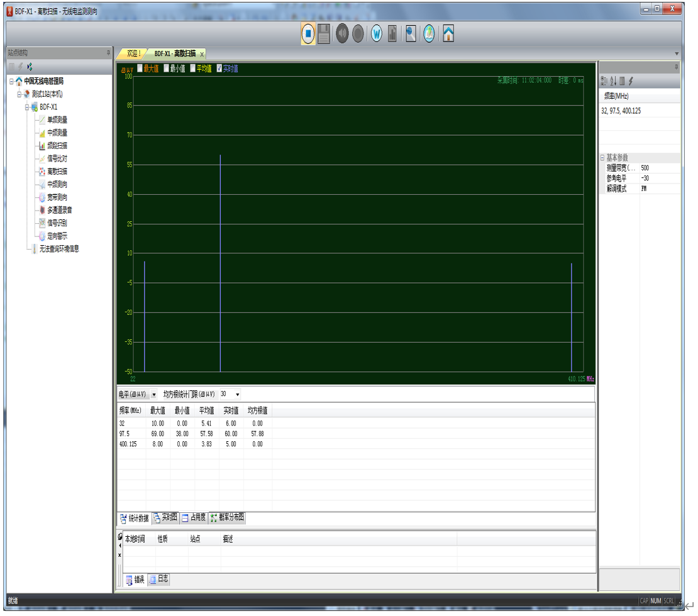Click the floppy disk save icon
This screenshot has height=616, width=698.
point(324,34)
